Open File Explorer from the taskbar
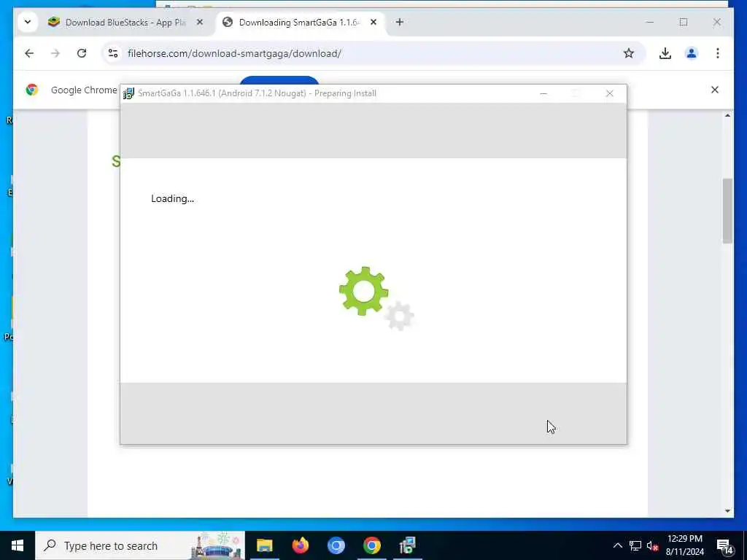Viewport: 747px width, 560px height. click(264, 545)
